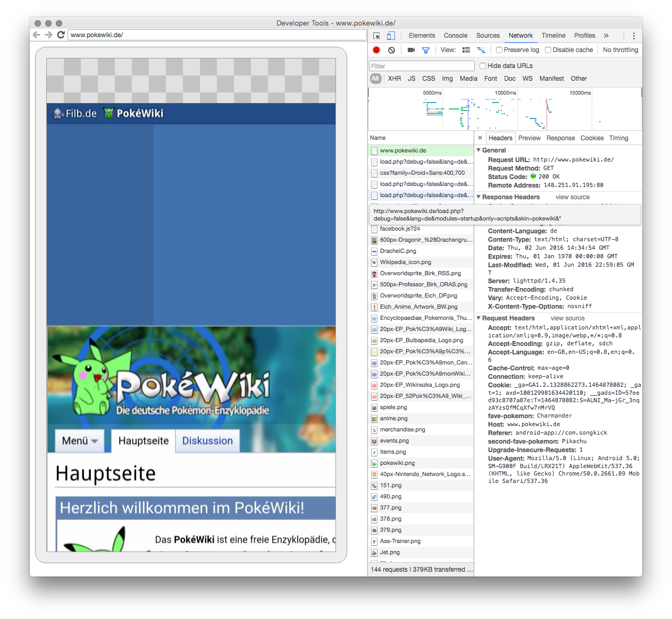672x619 pixels.
Task: Filter requests by XHR
Action: point(394,79)
